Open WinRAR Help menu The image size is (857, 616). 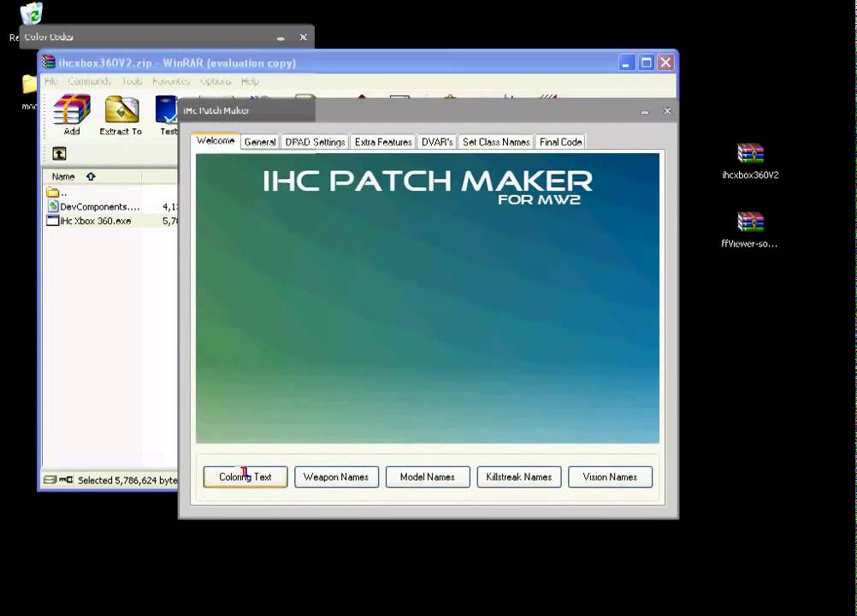point(250,81)
